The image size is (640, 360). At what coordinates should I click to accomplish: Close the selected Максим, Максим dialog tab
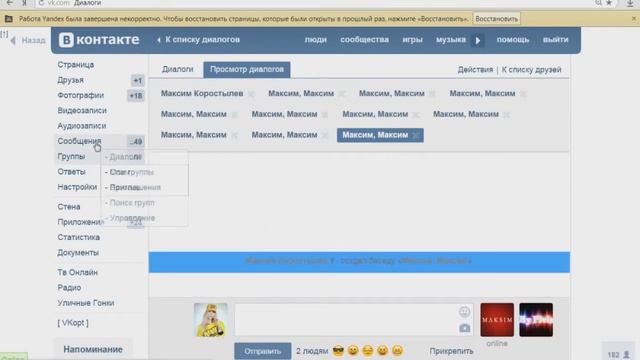coord(416,136)
